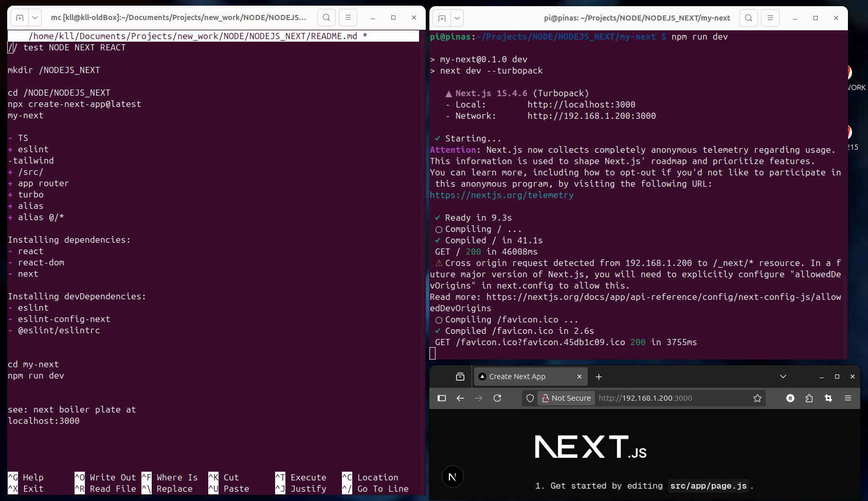
Task: Select the ^F Where Is shortcut
Action: 170,477
